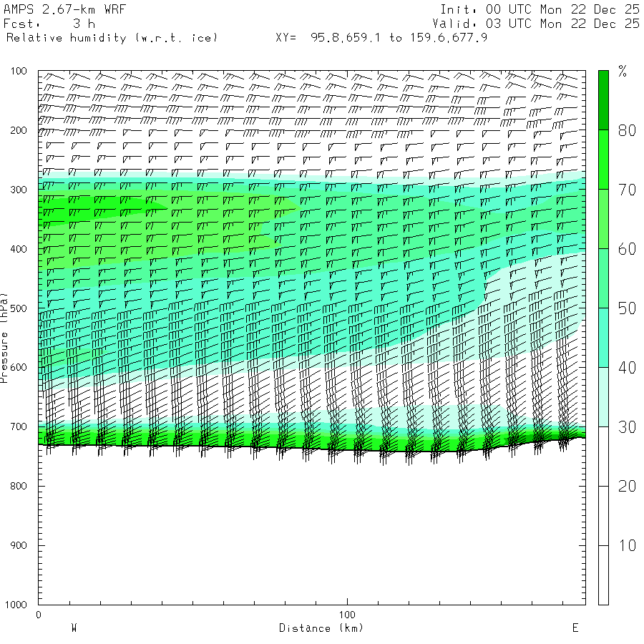The height and width of the screenshot is (644, 644).
Task: Click the '0' distance axis label
Action: 39,615
